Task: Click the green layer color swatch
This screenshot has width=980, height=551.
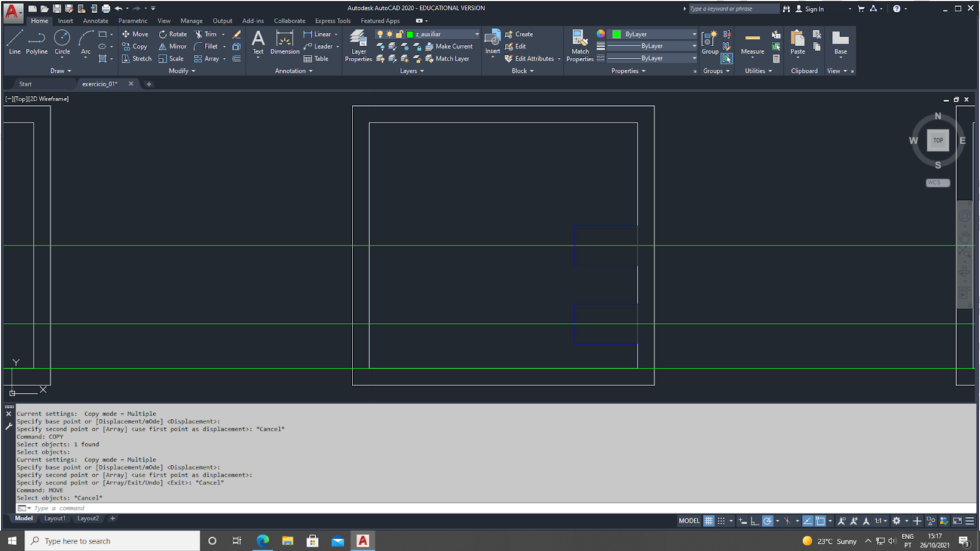Action: (x=410, y=34)
